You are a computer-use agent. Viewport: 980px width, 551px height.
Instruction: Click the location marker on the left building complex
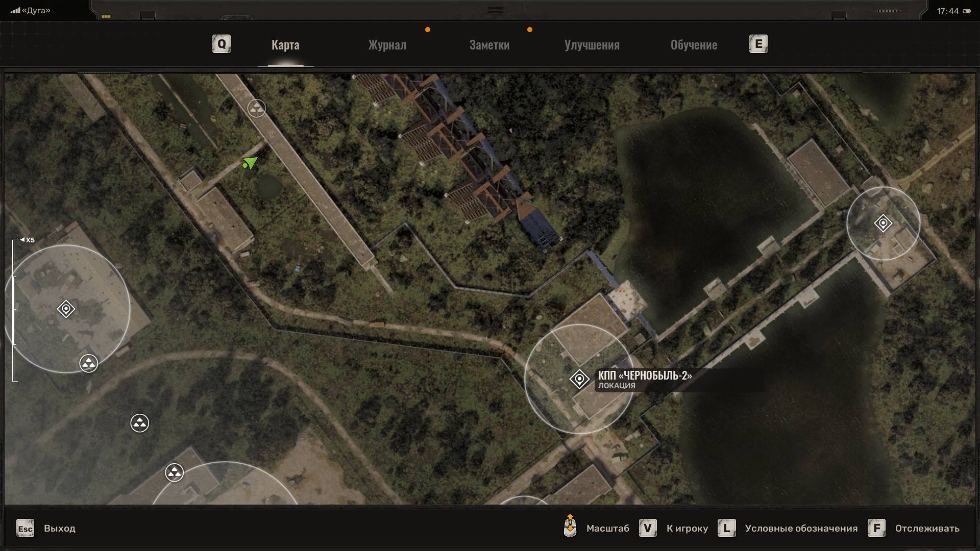click(x=65, y=309)
